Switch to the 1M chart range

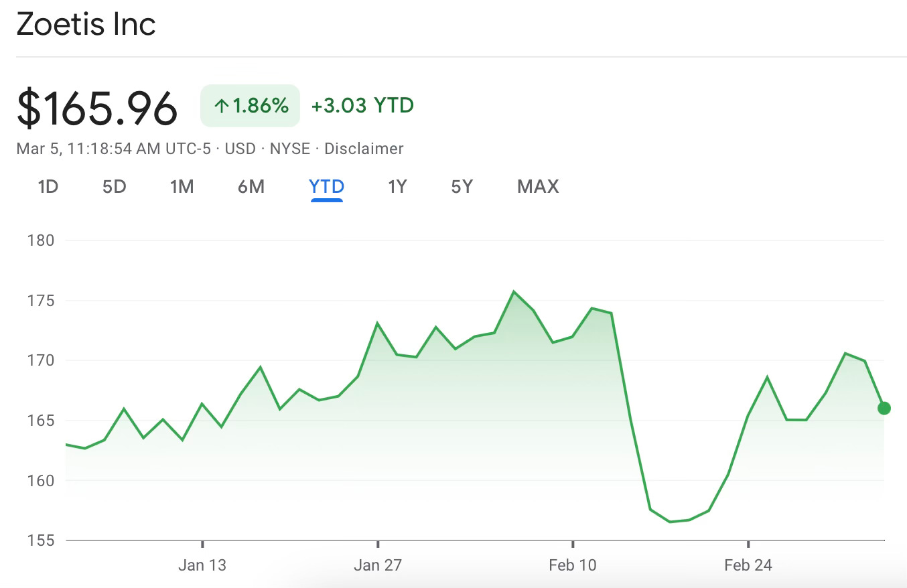pyautogui.click(x=182, y=186)
